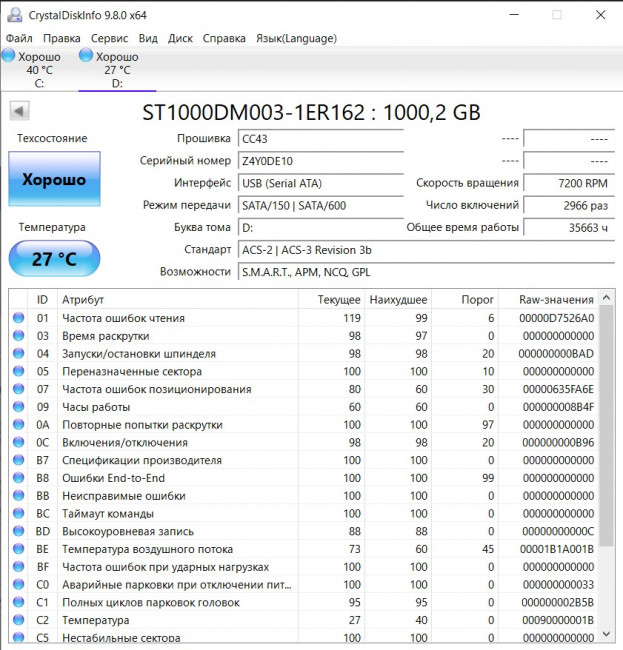Select disk C: tab at 40 °C
The image size is (623, 650).
[x=39, y=70]
